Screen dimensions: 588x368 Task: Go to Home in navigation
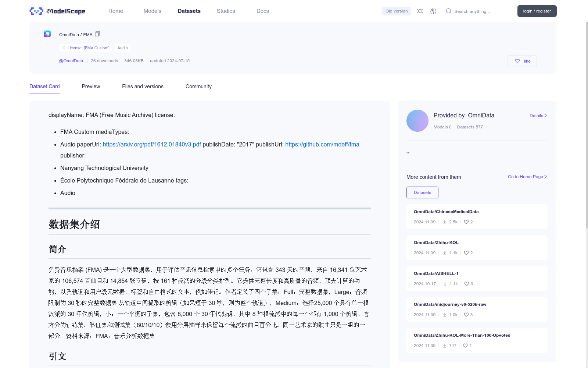(116, 11)
